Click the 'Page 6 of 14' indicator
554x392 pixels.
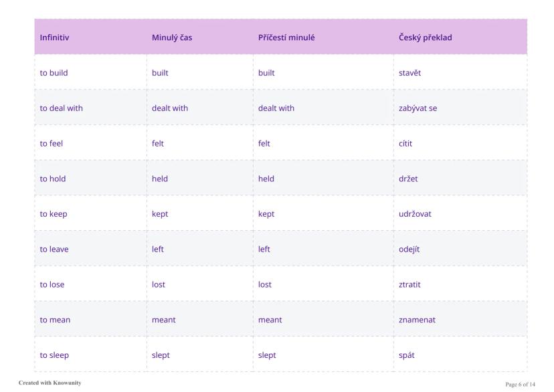(x=521, y=383)
